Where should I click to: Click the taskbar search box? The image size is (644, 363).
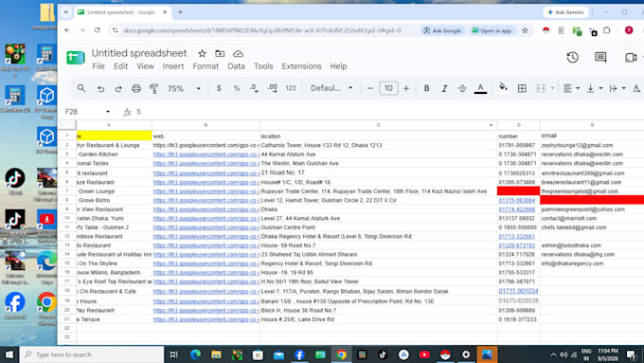(x=92, y=354)
